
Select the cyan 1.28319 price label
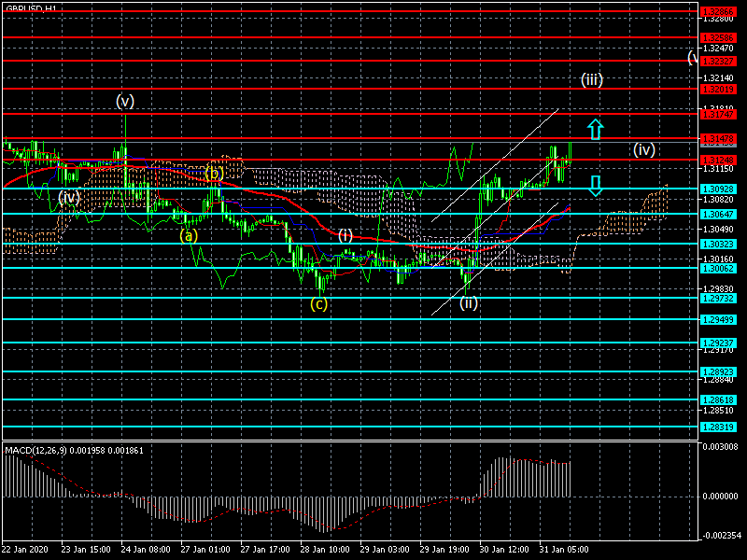(718, 427)
